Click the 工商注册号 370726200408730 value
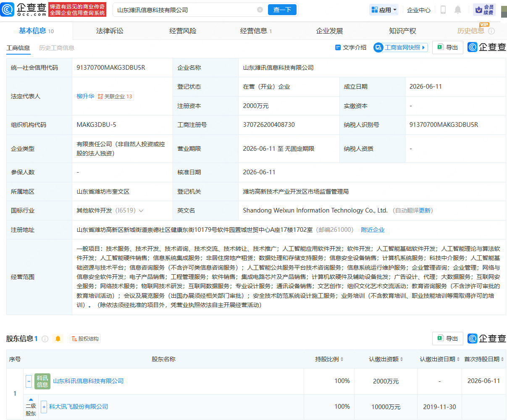This screenshot has width=507, height=420. click(269, 125)
